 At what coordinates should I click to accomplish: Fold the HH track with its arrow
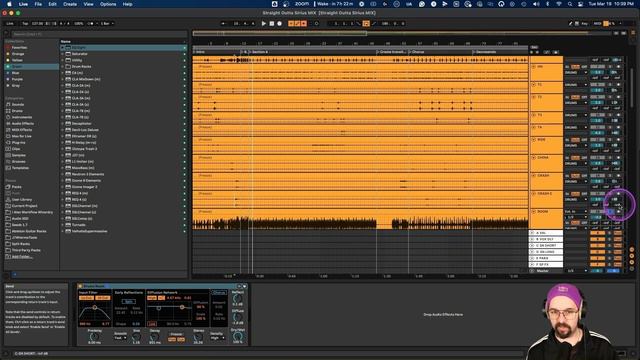(533, 67)
